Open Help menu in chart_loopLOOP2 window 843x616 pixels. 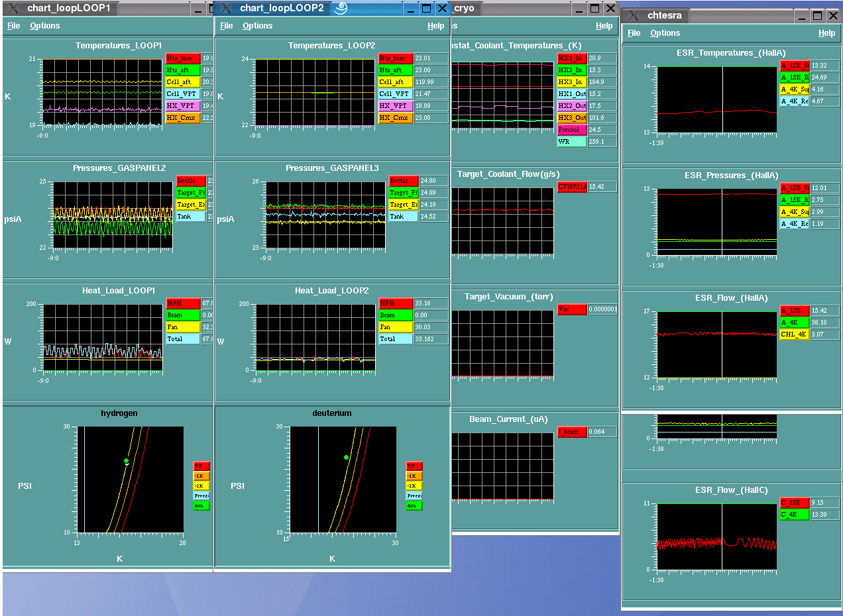[x=436, y=26]
